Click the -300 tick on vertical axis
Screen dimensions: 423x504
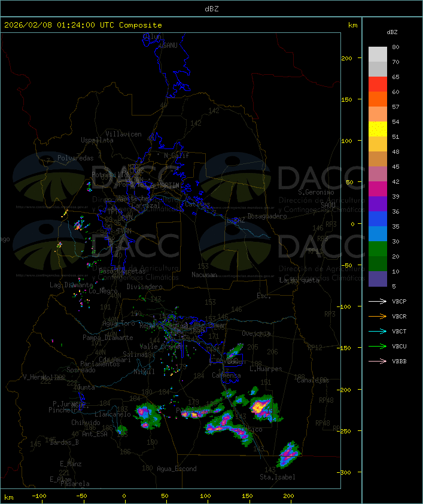pos(345,472)
